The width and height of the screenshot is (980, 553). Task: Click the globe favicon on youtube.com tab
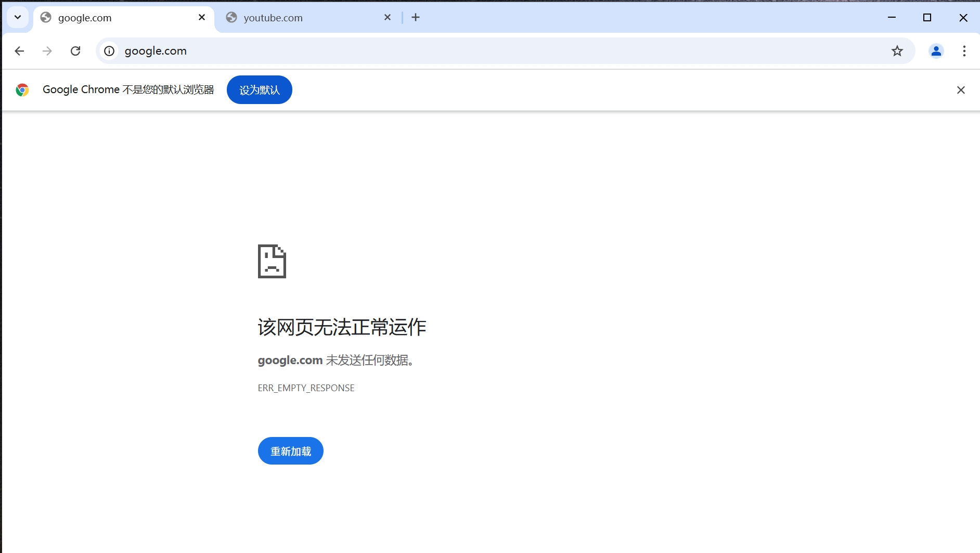coord(231,17)
